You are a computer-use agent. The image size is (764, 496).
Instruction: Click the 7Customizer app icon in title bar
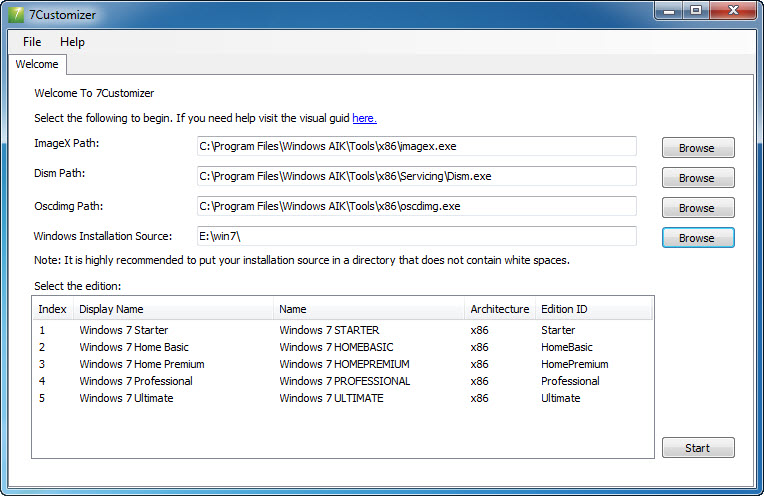16,15
